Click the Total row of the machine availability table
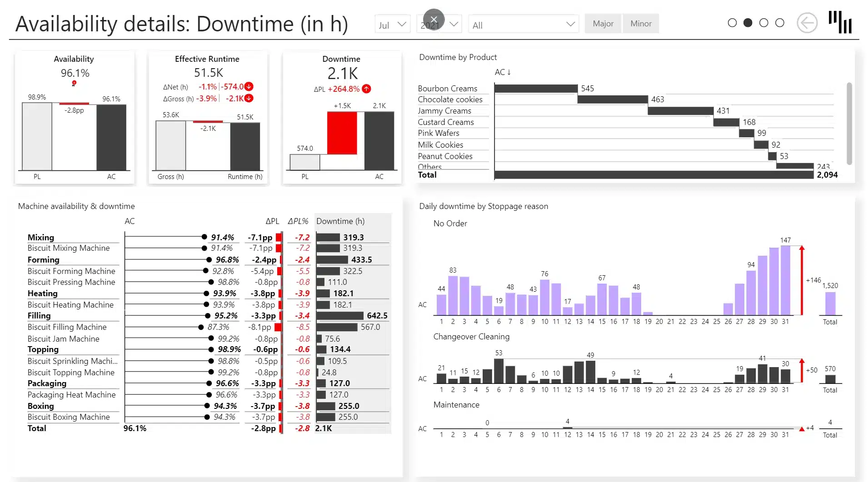 tap(37, 428)
